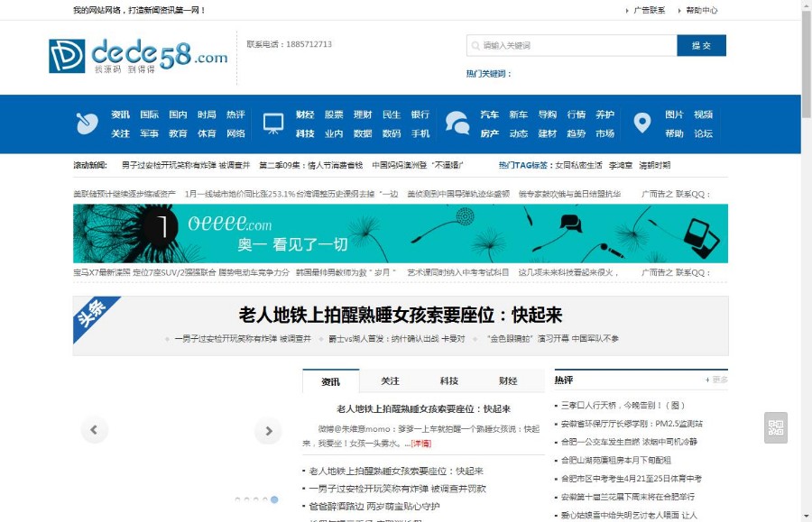The width and height of the screenshot is (812, 522).
Task: Go to previous slide in carousel
Action: point(94,430)
